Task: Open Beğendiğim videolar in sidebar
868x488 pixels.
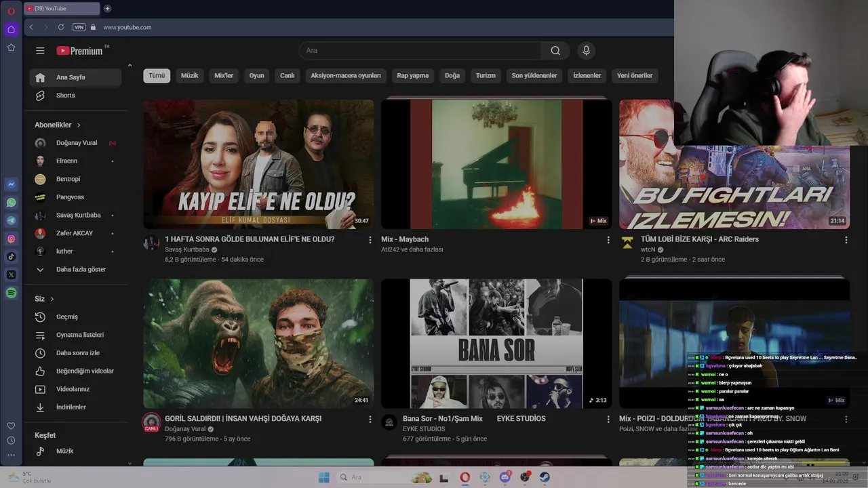Action: pyautogui.click(x=76, y=371)
